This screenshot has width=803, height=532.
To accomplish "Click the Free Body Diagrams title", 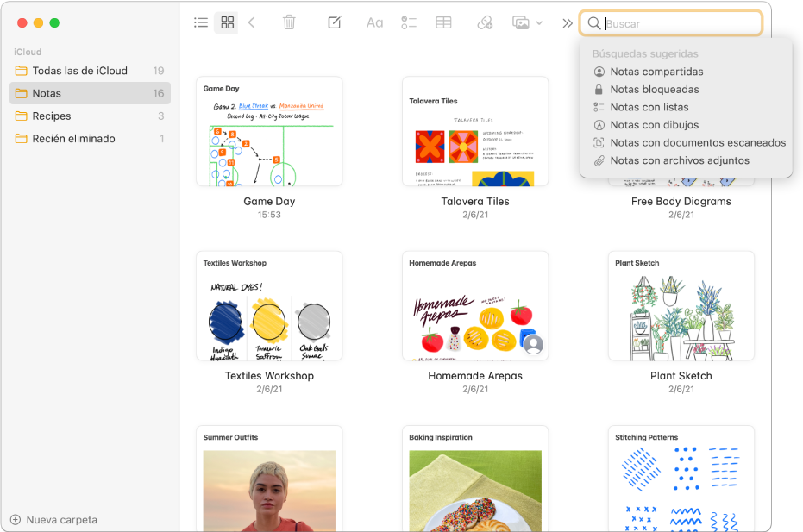I will (x=681, y=201).
